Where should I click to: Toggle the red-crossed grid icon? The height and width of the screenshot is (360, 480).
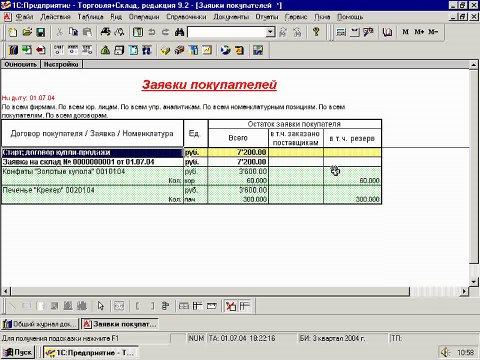coord(230,306)
